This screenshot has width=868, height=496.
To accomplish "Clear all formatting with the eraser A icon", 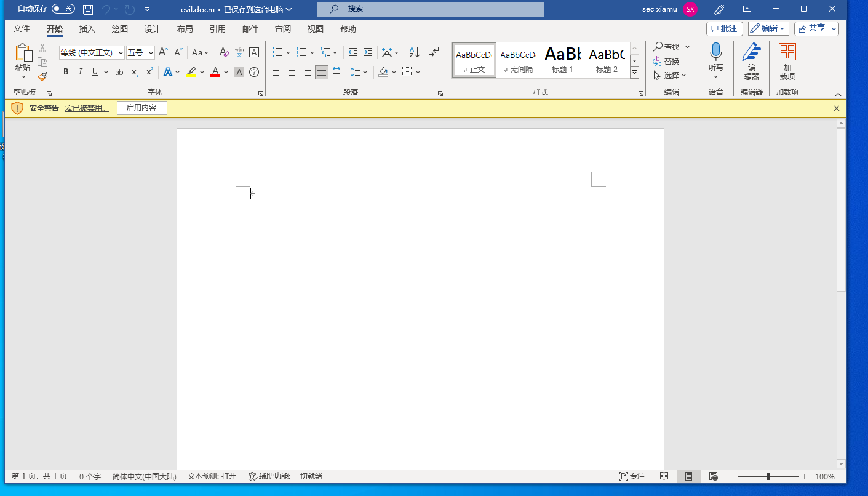I will (224, 52).
